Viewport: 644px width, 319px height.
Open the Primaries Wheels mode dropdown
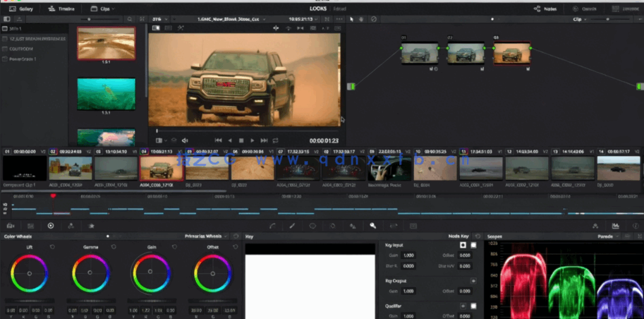pos(206,236)
